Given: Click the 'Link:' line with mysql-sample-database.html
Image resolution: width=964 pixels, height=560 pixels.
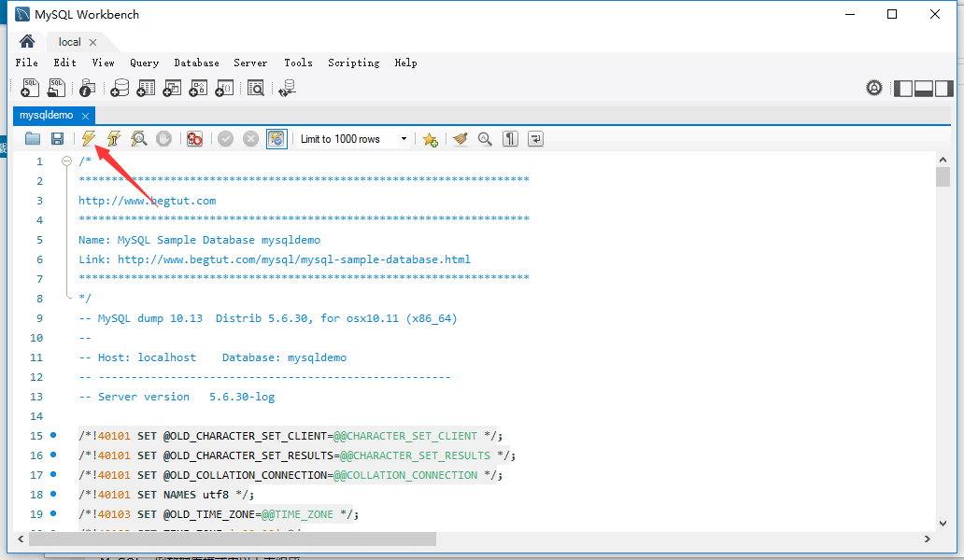Looking at the screenshot, I should click(275, 259).
